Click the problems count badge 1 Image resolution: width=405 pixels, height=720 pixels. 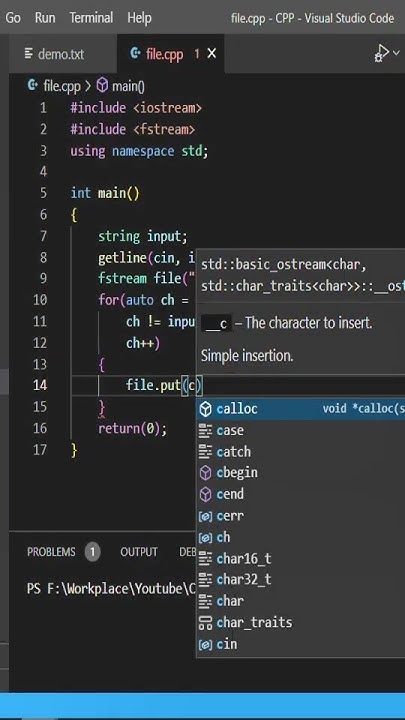coord(92,551)
